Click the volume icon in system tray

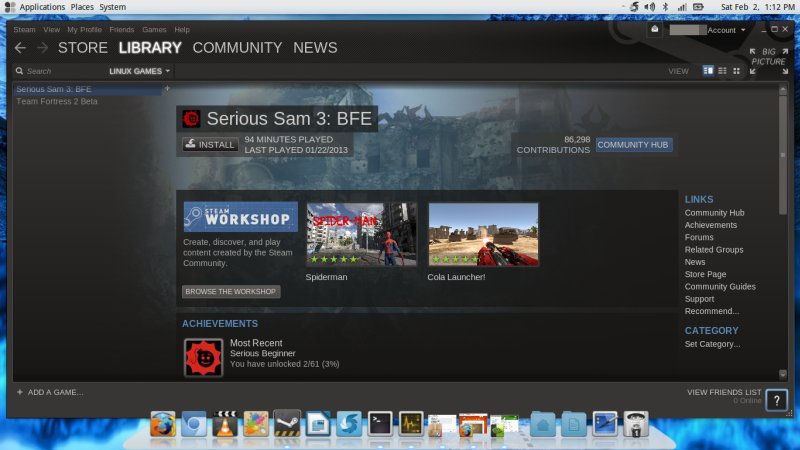649,7
